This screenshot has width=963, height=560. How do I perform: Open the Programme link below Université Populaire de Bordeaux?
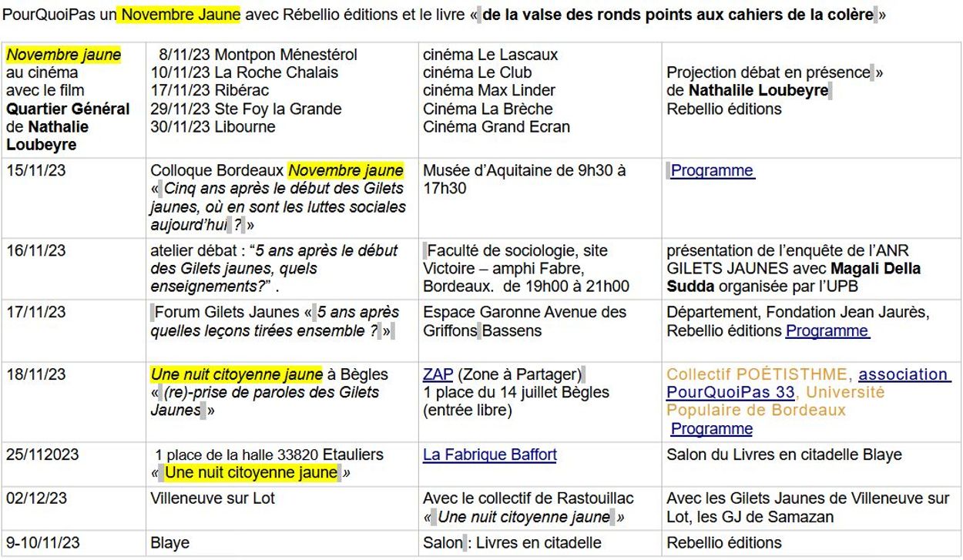(x=711, y=429)
